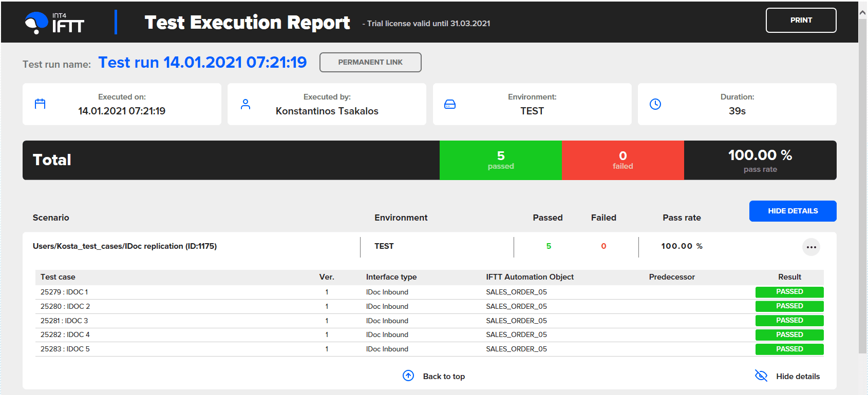Click the calendar icon beside Executed on
This screenshot has width=868, height=395.
(x=40, y=104)
